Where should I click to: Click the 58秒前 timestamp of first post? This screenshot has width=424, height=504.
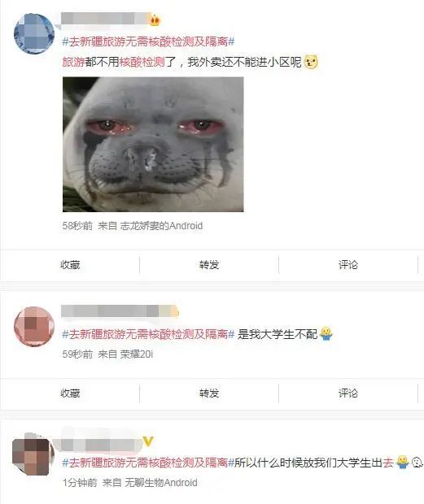pos(77,226)
